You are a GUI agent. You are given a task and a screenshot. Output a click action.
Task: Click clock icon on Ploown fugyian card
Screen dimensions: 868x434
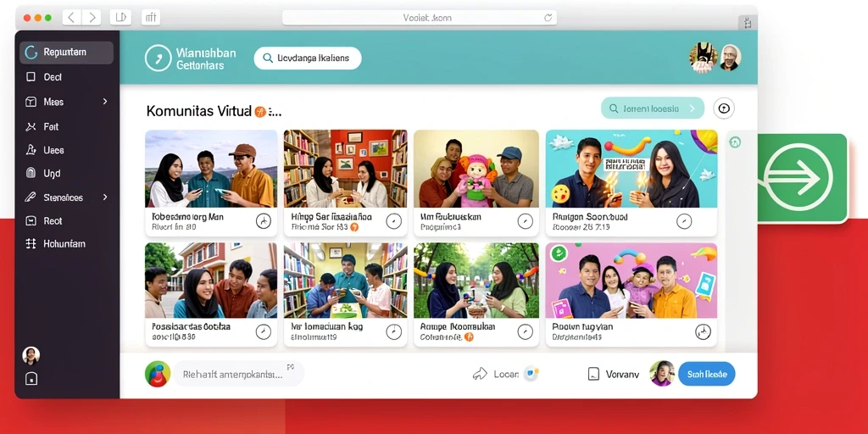[703, 331]
